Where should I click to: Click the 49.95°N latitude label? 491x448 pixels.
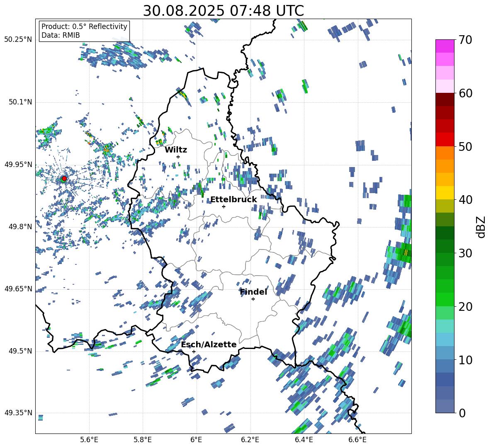click(18, 164)
